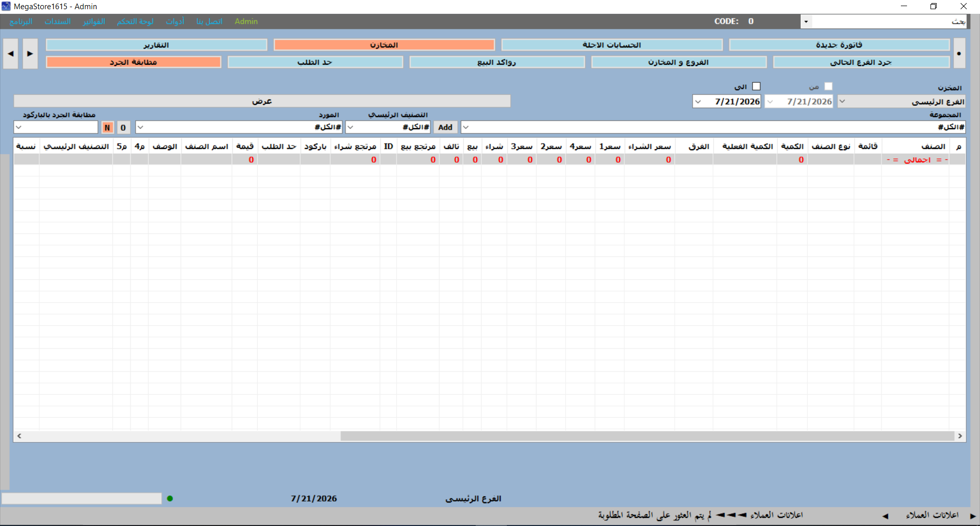Click the bottom-left status input box

click(x=82, y=498)
